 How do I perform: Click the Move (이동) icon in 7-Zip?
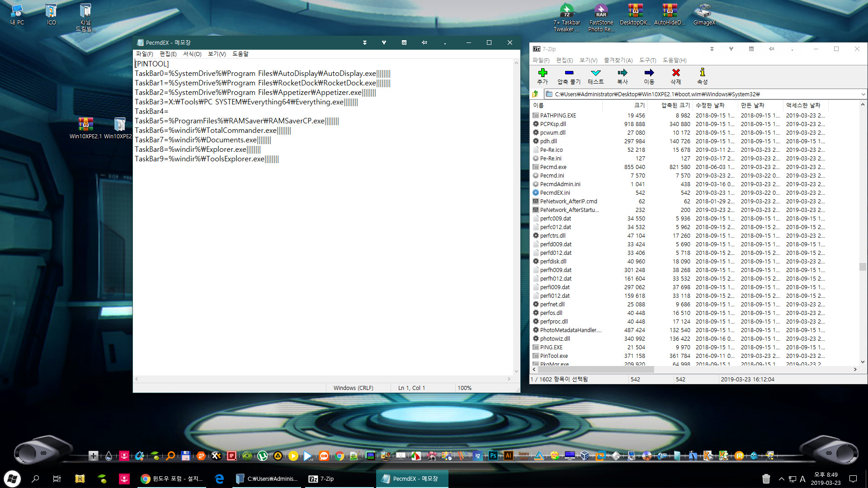[x=649, y=73]
